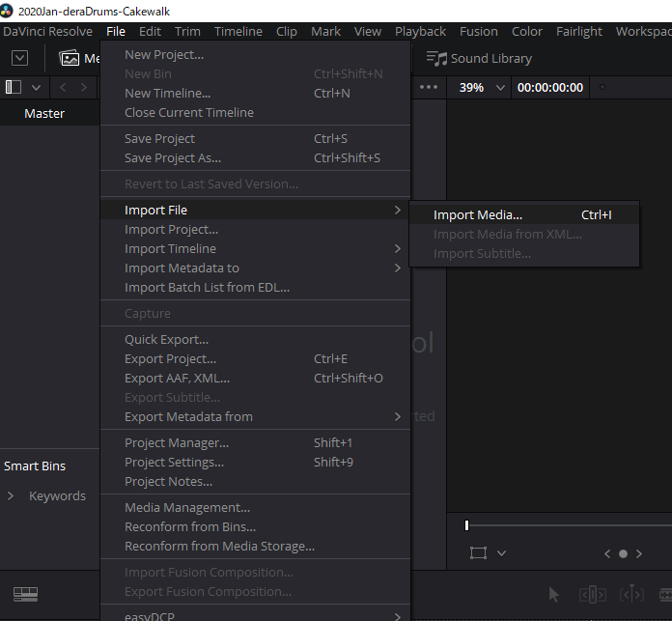Click the DaVinci Resolve app logo icon

point(7,11)
